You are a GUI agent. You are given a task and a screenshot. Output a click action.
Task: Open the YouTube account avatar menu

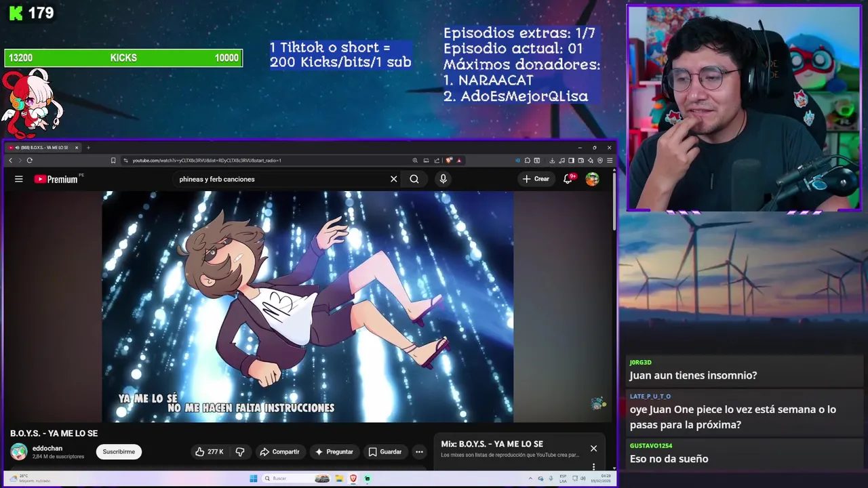pyautogui.click(x=593, y=179)
